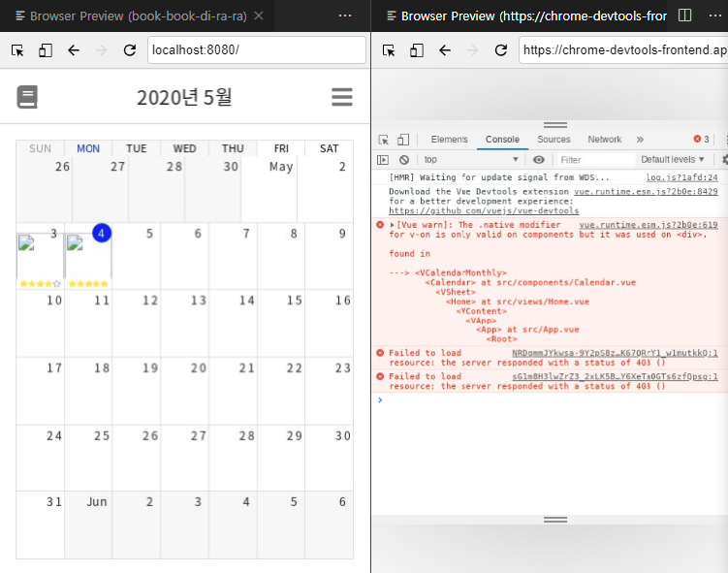Show more DevTools tabs chevron
The width and height of the screenshot is (728, 573).
[640, 140]
